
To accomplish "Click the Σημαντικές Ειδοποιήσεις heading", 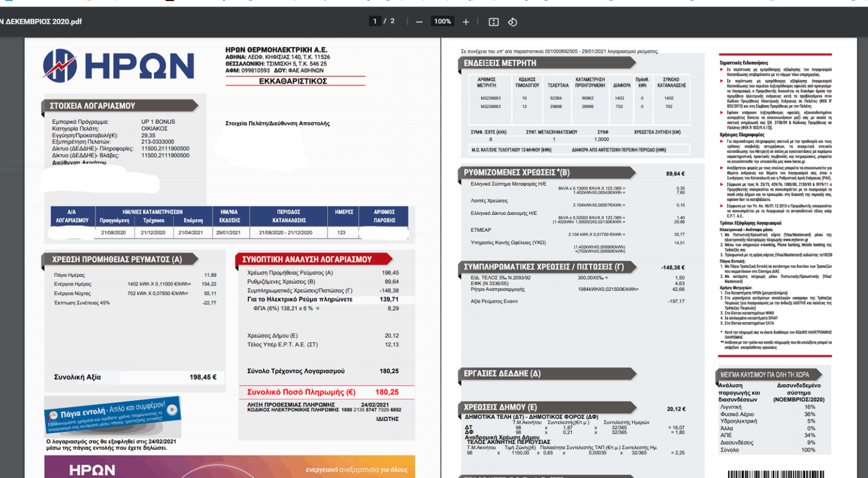I will tap(743, 63).
